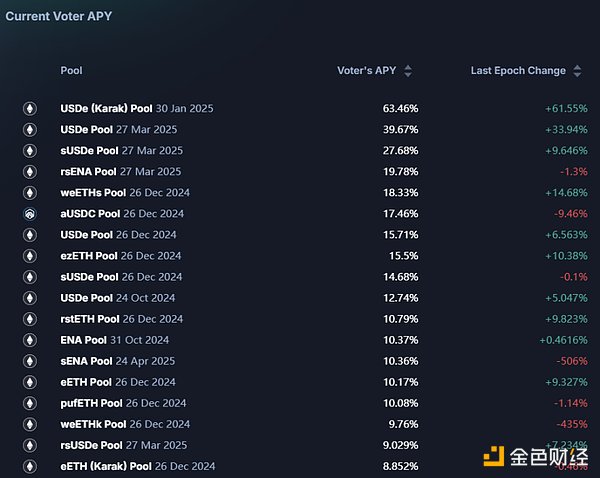Viewport: 600px width, 478px height.
Task: Sort by Voter's APY using the arrows
Action: pyautogui.click(x=408, y=71)
